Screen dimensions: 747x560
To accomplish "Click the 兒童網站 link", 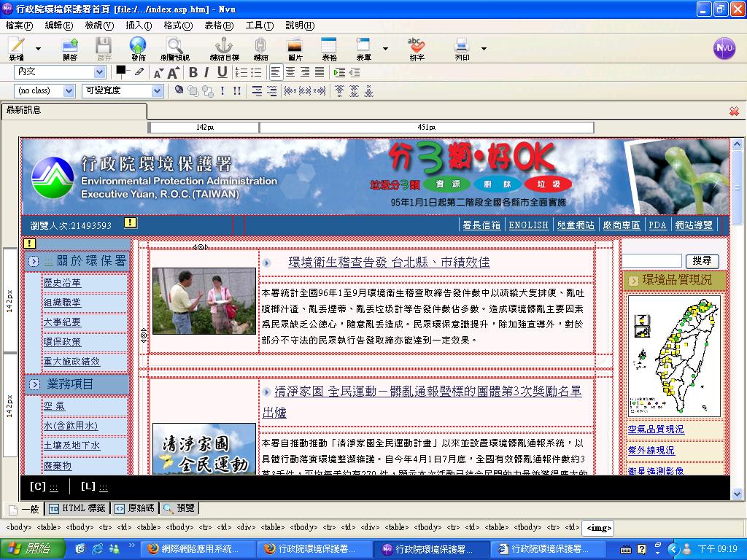I will point(576,225).
